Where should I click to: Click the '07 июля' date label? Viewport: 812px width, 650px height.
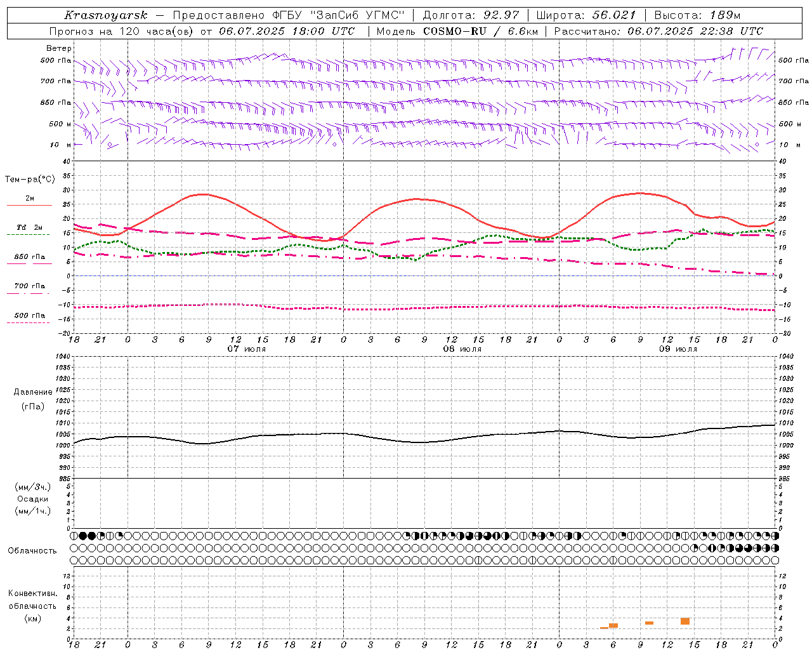click(x=247, y=349)
